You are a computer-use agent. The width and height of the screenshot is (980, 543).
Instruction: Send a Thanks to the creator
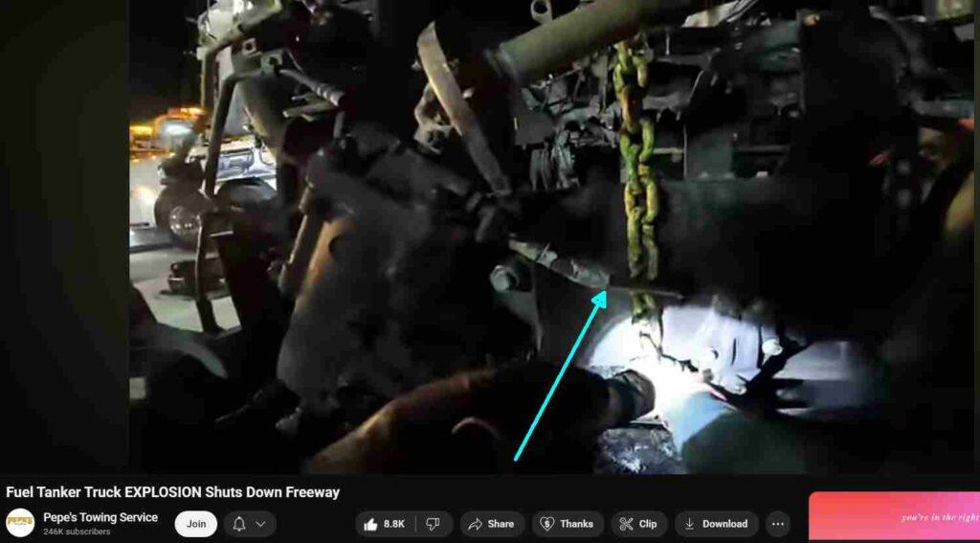tap(568, 524)
